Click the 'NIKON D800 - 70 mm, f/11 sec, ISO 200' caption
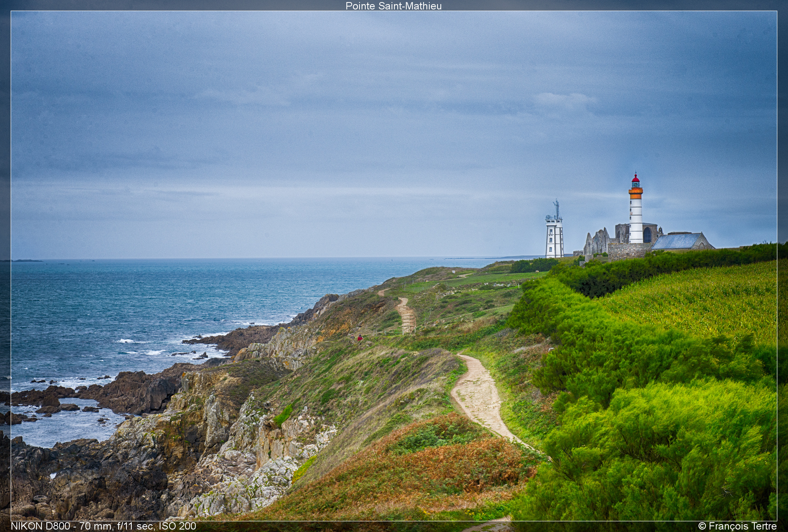 (103, 526)
